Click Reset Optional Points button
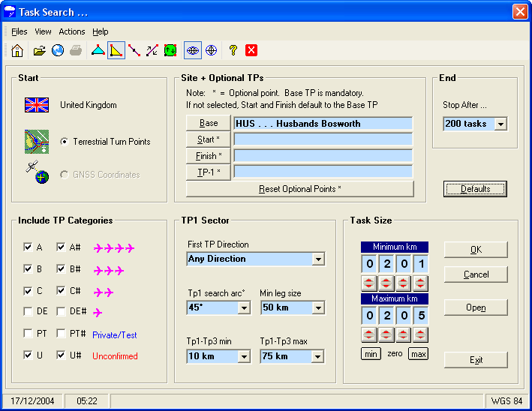The width and height of the screenshot is (532, 411). pos(299,189)
